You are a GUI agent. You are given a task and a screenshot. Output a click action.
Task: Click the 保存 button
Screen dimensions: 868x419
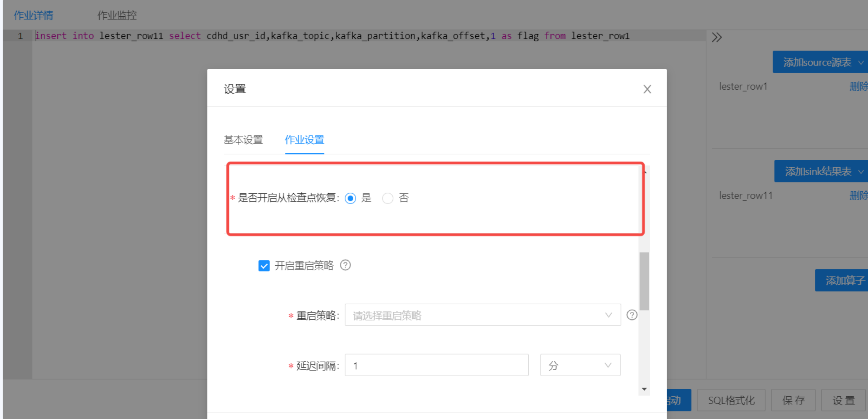(793, 400)
